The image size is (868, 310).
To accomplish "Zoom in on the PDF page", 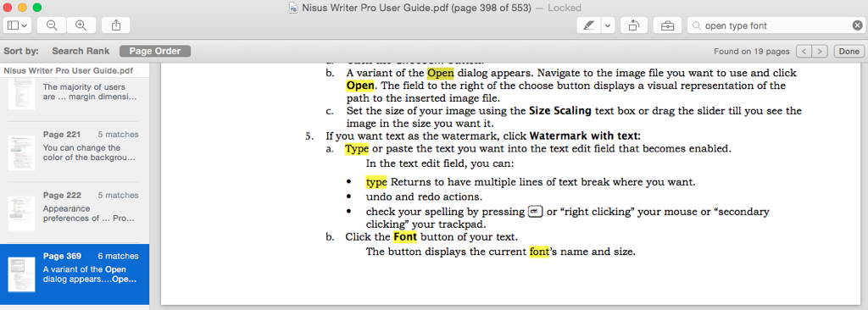I will 81,25.
